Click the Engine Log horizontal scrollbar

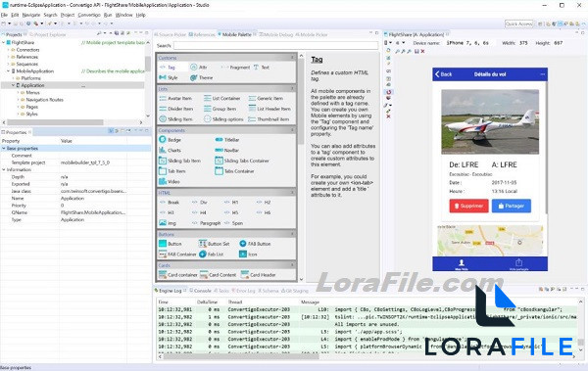click(x=241, y=356)
